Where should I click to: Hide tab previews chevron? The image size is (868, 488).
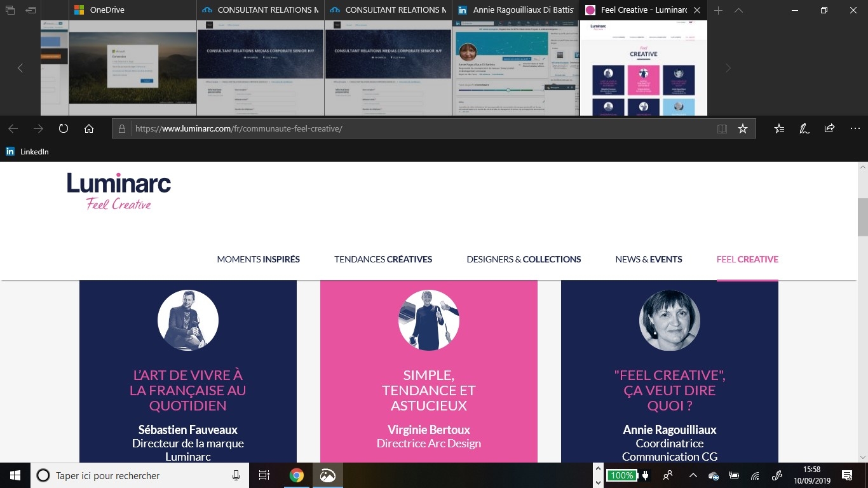click(738, 10)
